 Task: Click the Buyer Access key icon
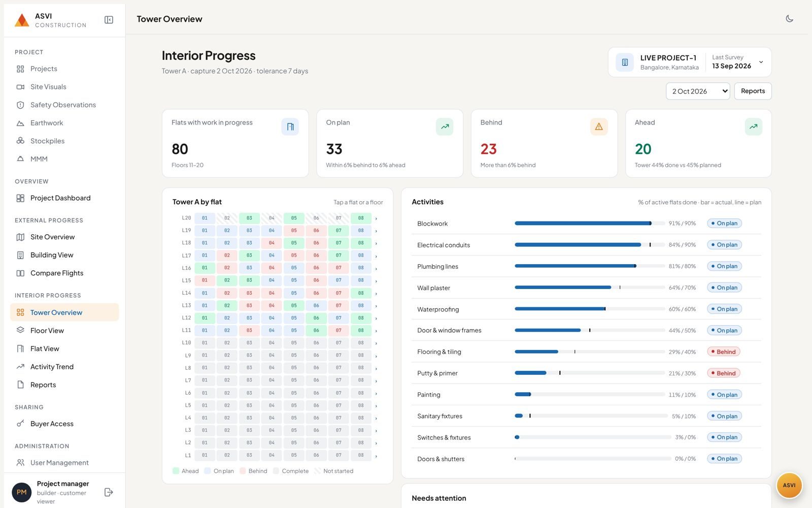20,424
